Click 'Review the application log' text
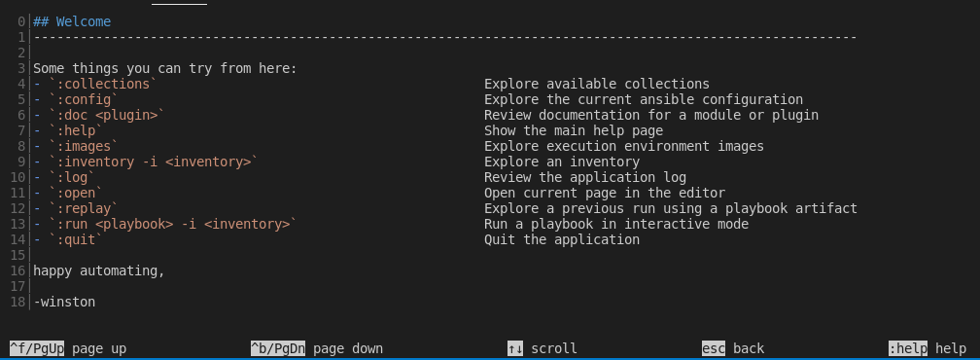Screen dimensions: 980x360 pos(585,177)
